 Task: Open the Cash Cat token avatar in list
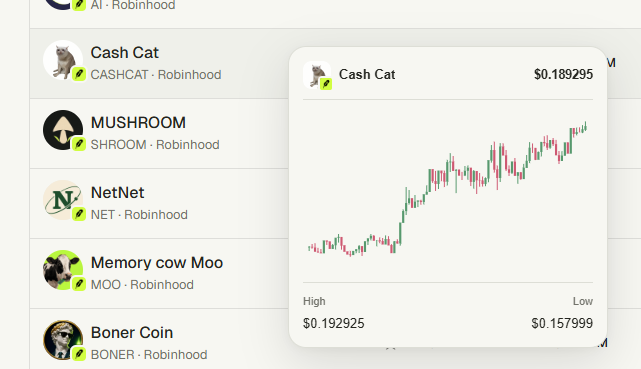(x=63, y=60)
